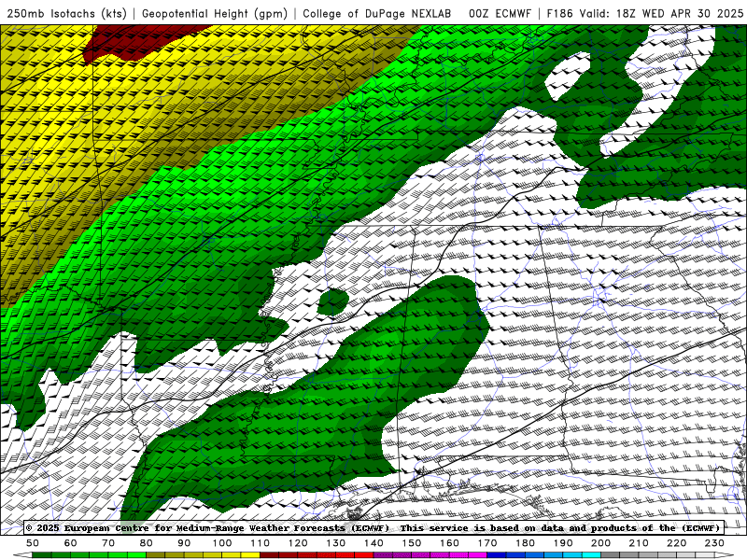The height and width of the screenshot is (560, 747).
Task: Click the legend value 60
Action: pos(71,543)
